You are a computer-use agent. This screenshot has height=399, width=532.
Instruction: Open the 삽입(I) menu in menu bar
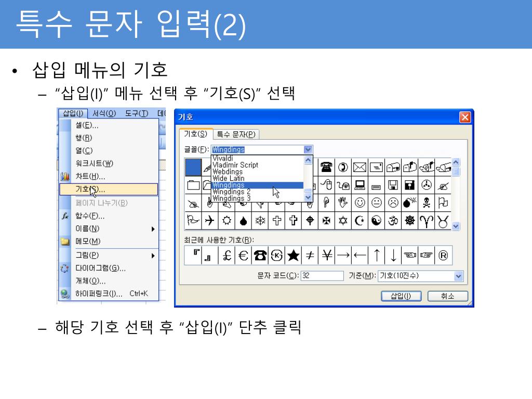(73, 113)
